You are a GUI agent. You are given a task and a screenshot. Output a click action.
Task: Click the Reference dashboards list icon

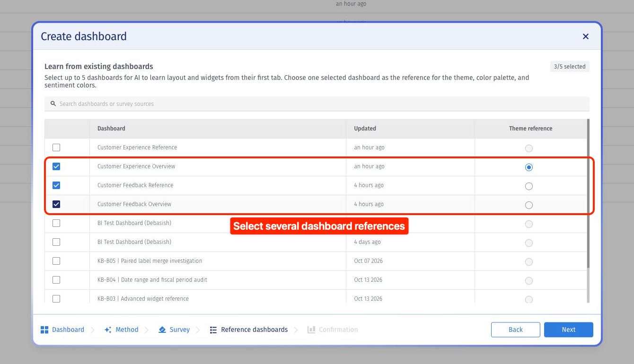pos(213,329)
